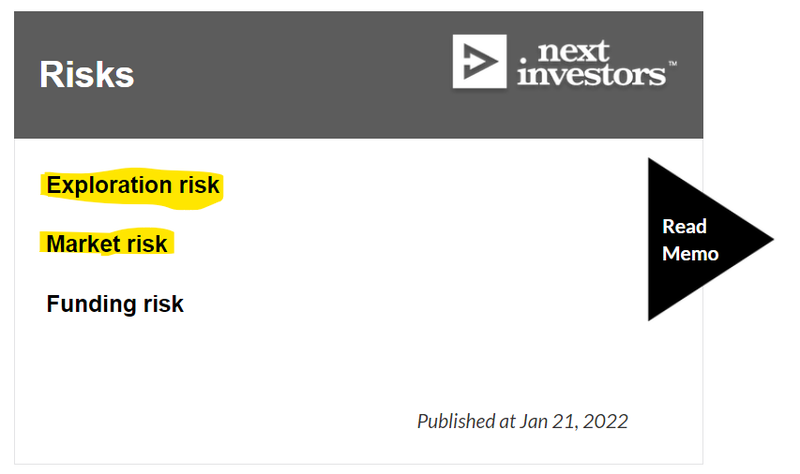Image resolution: width=800 pixels, height=474 pixels.
Task: Click the word 'risk' in Funding risk
Action: coord(163,304)
